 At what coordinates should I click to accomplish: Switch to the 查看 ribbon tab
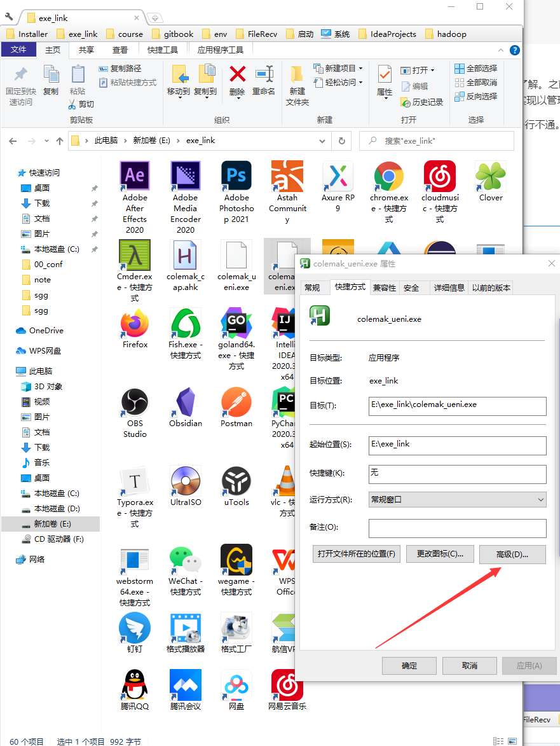[120, 50]
